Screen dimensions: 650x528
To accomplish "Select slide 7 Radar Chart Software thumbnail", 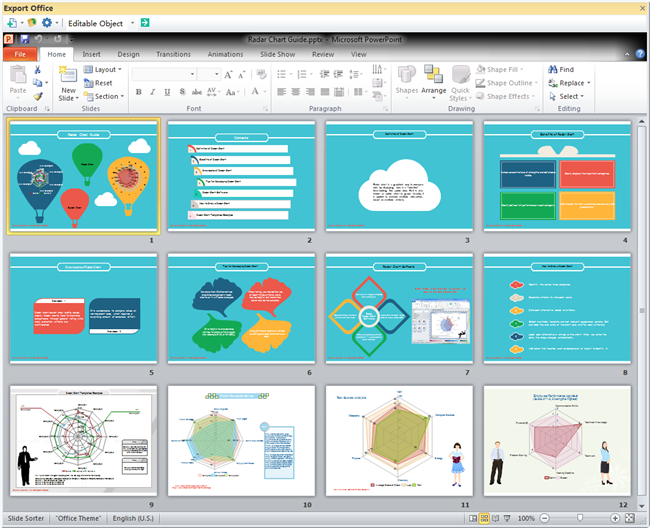I will 399,309.
